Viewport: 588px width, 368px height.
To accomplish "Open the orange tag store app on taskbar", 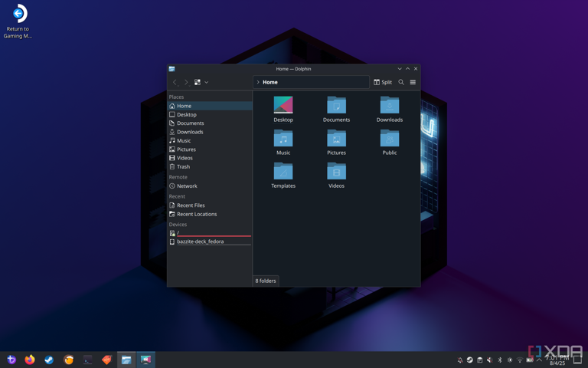I will tap(107, 360).
